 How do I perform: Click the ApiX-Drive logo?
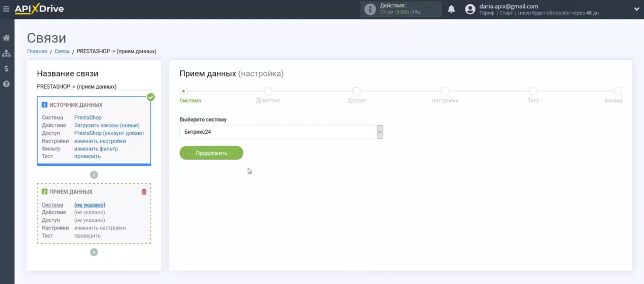[x=39, y=9]
